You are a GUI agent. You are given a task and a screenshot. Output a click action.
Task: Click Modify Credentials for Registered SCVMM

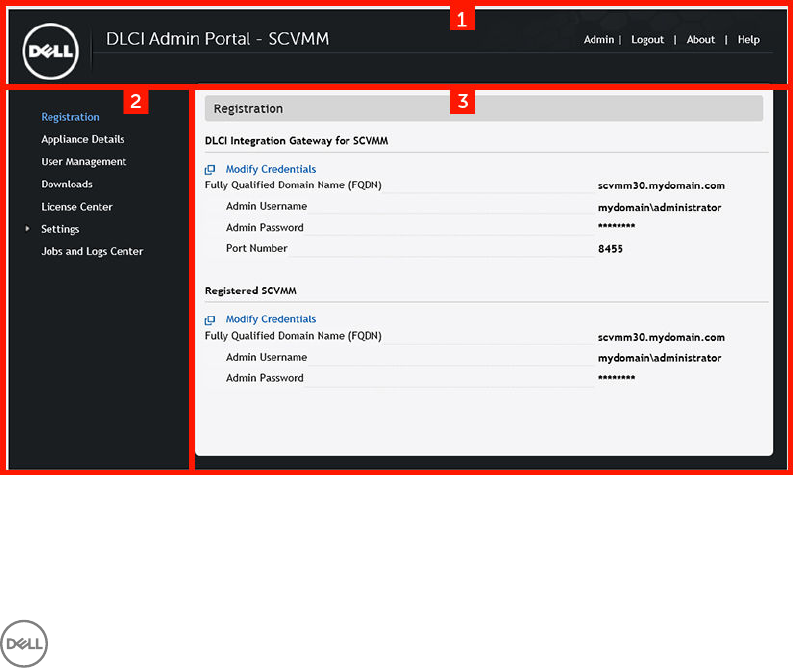pyautogui.click(x=271, y=319)
